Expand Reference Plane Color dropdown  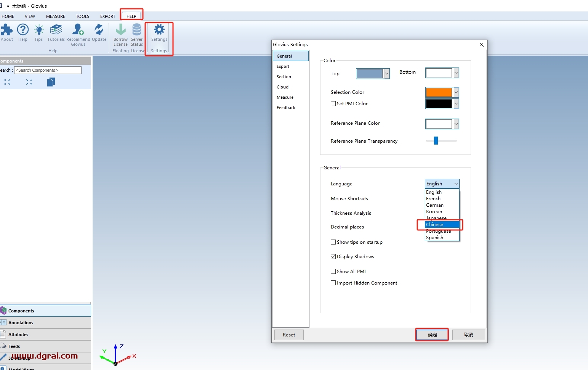[x=456, y=124]
